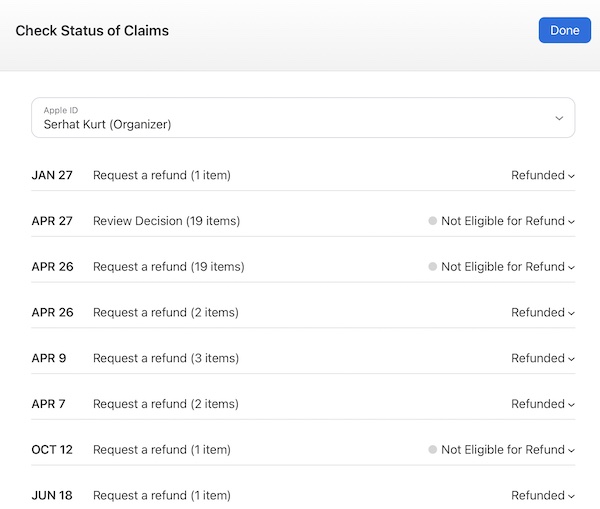
Task: Click the gray status dot on OCT 12 row
Action: (x=432, y=449)
